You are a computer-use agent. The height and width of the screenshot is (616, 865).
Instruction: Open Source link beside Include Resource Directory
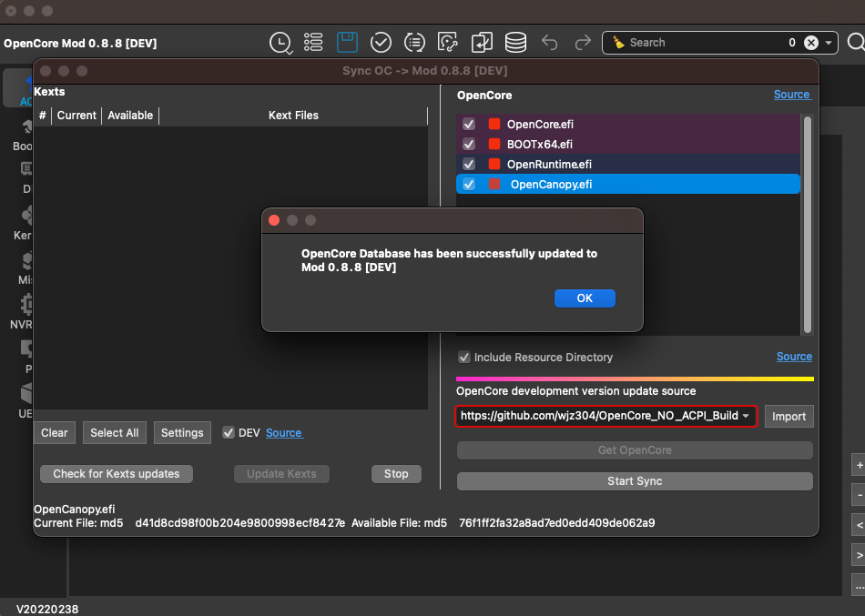794,357
